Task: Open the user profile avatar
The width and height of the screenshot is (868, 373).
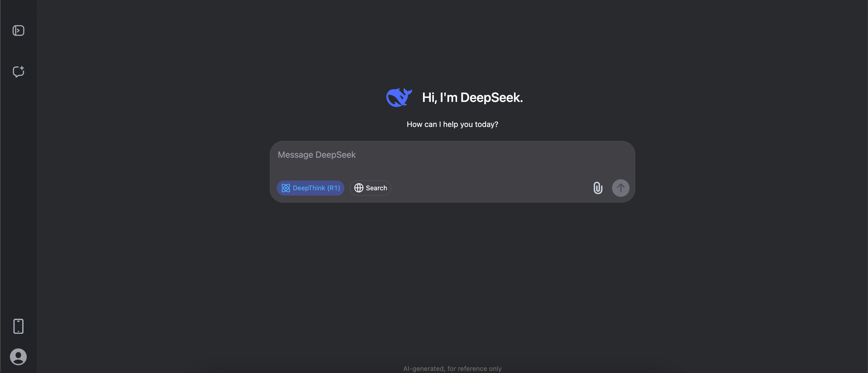Action: (x=18, y=356)
